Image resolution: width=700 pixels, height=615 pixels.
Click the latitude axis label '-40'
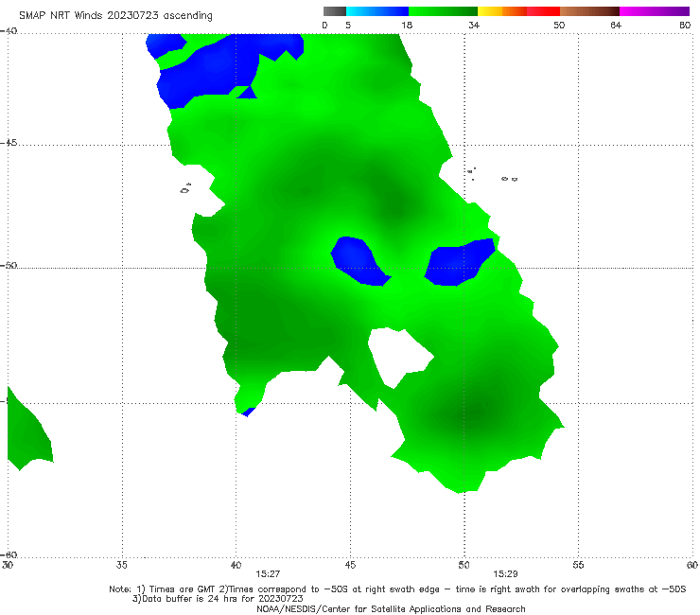pyautogui.click(x=9, y=31)
